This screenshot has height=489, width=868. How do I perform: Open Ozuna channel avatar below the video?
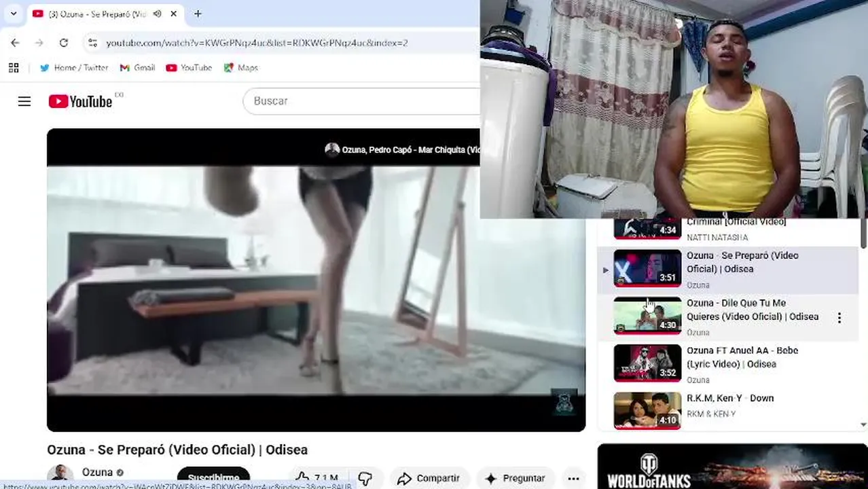(60, 475)
